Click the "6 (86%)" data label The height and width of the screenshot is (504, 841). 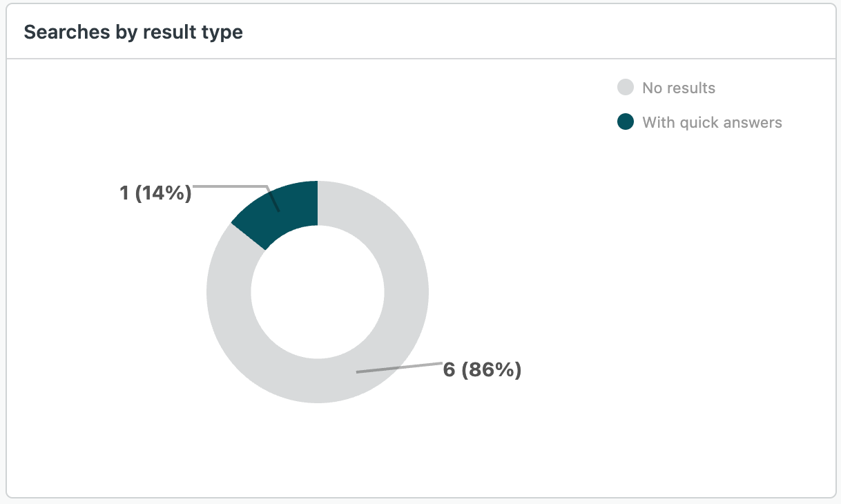tap(482, 370)
